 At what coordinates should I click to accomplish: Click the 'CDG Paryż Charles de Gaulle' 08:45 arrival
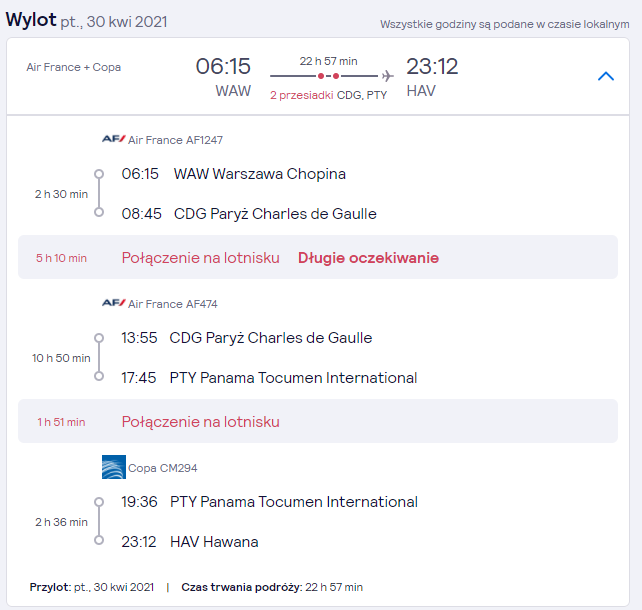click(275, 214)
